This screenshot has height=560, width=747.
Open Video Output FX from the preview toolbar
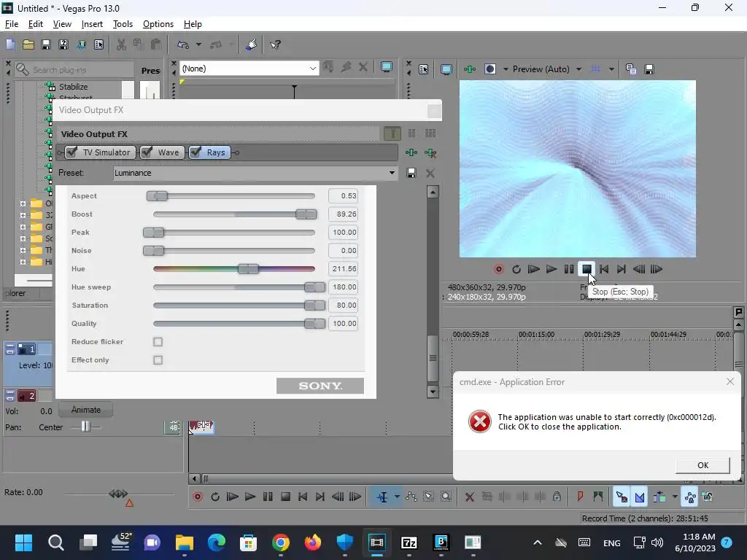coord(470,69)
